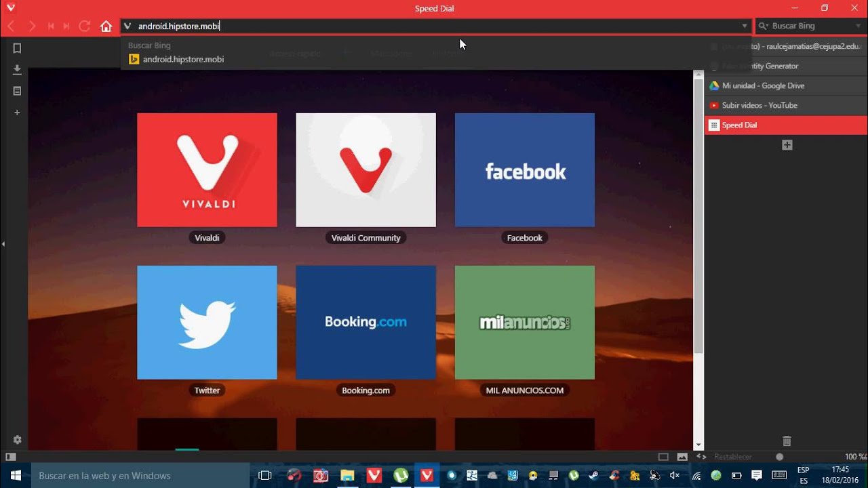Go to the home page
The height and width of the screenshot is (488, 868).
[x=106, y=26]
